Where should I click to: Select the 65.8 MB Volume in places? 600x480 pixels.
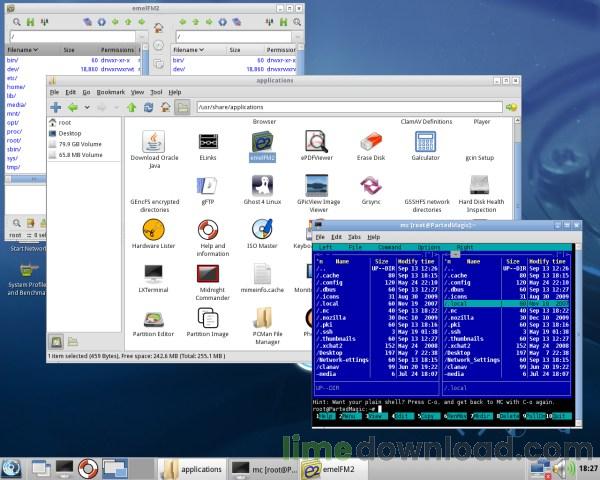point(80,155)
